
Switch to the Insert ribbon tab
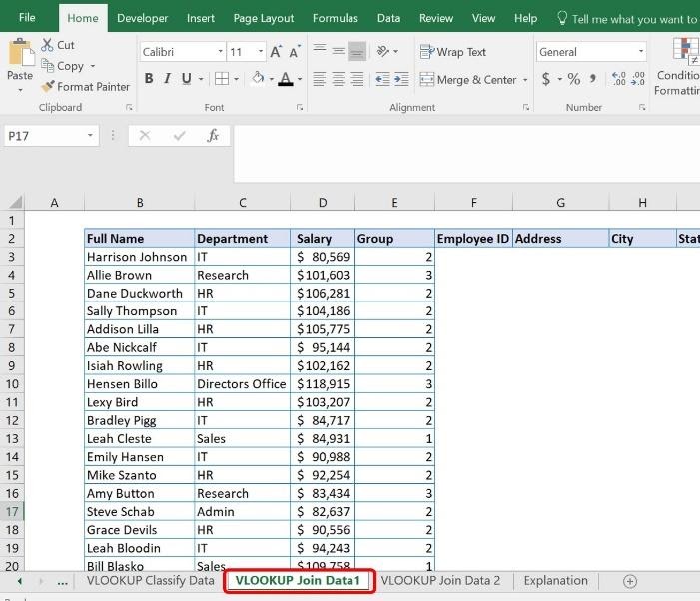point(201,18)
